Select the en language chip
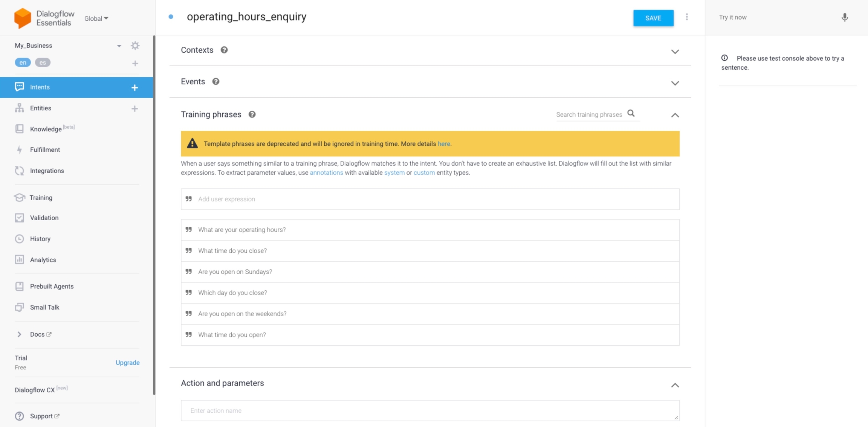 click(23, 62)
